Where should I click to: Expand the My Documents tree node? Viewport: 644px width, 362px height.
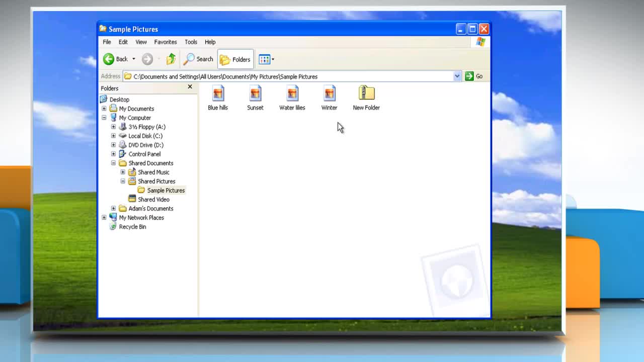click(104, 109)
